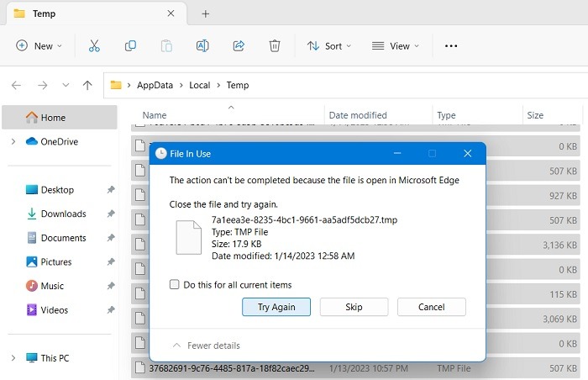The height and width of the screenshot is (380, 588).
Task: Check Do this for all current items
Action: tap(175, 284)
